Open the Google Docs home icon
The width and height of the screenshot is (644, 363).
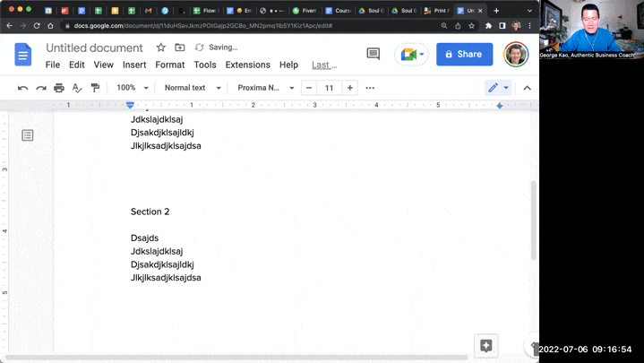coord(23,55)
